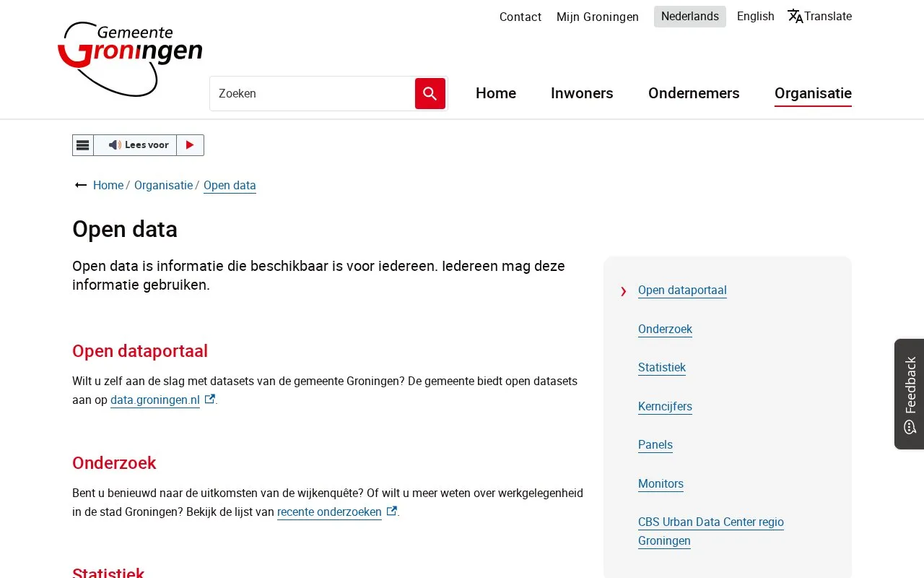This screenshot has width=924, height=578.
Task: Jump to Onderzoek in sidebar
Action: 665,329
